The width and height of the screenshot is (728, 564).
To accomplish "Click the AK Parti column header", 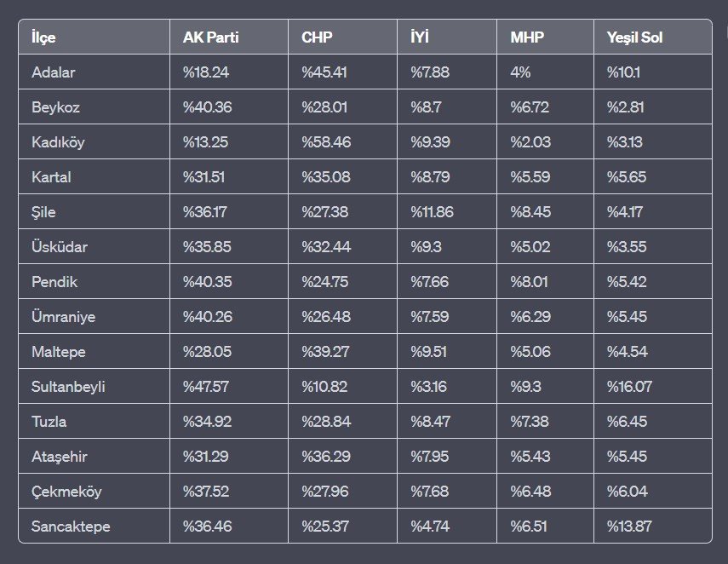I will coord(209,37).
